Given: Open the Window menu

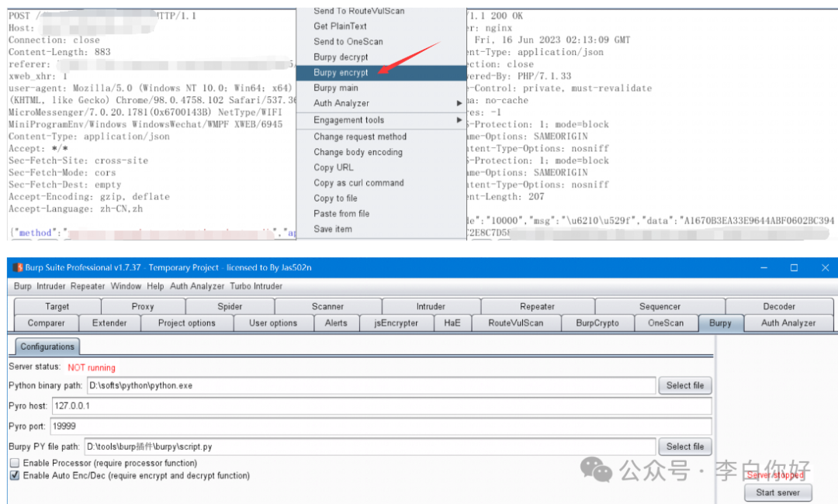Looking at the screenshot, I should tap(126, 286).
